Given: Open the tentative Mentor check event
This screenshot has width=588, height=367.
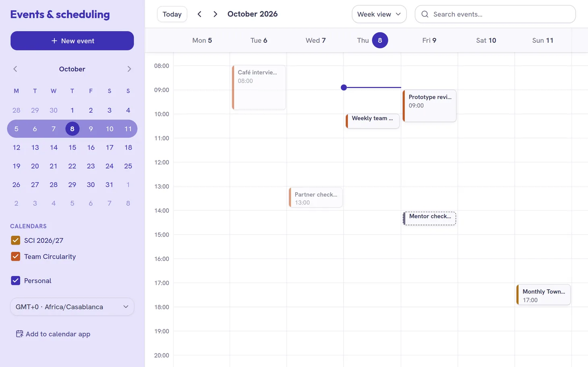Looking at the screenshot, I should click(429, 218).
